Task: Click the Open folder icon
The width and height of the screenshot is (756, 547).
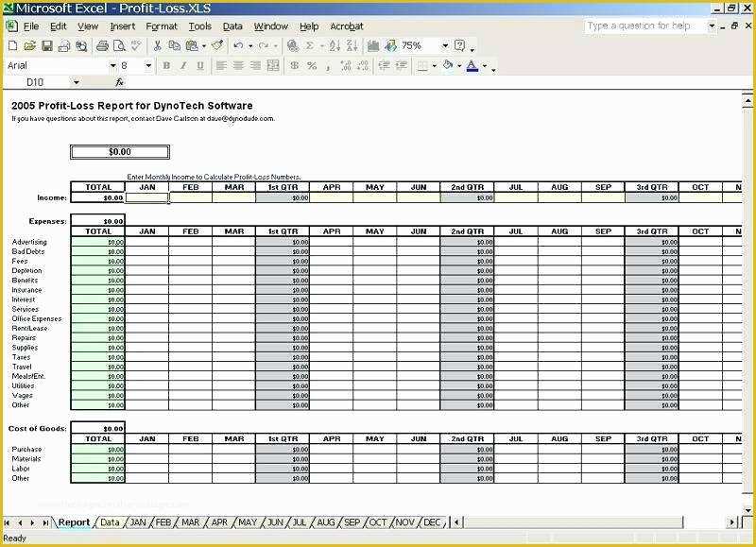Action: click(30, 45)
